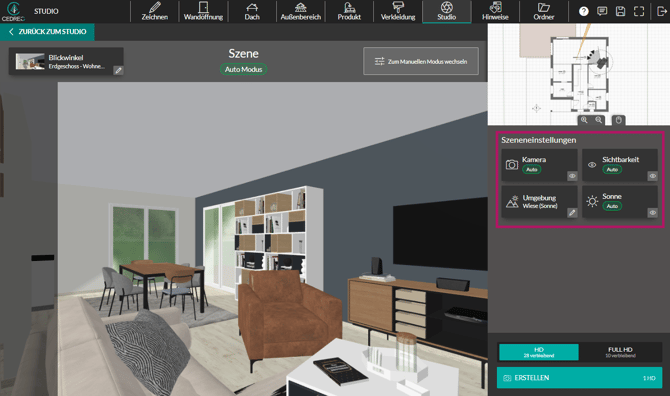The image size is (670, 396).
Task: Open the Außenbereich menu
Action: click(301, 12)
